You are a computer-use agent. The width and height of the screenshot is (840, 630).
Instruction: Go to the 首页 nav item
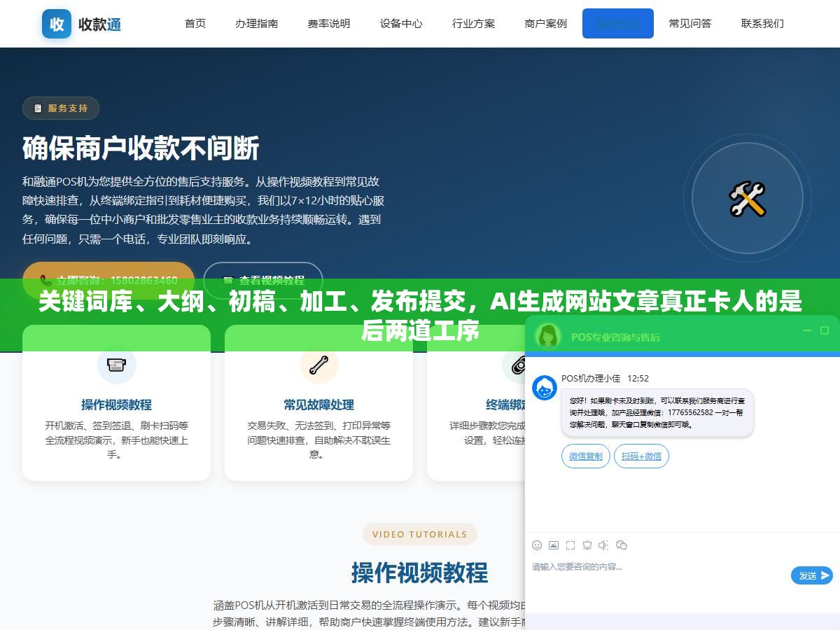click(195, 23)
